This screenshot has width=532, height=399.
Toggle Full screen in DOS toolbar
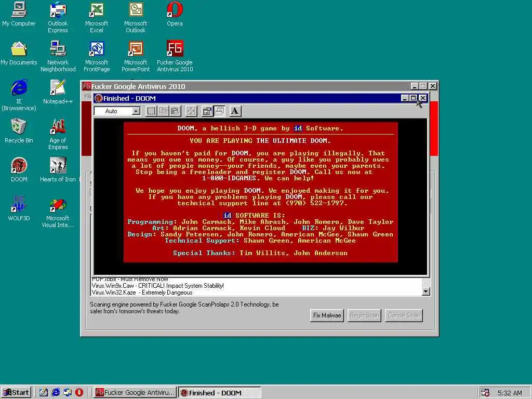191,111
